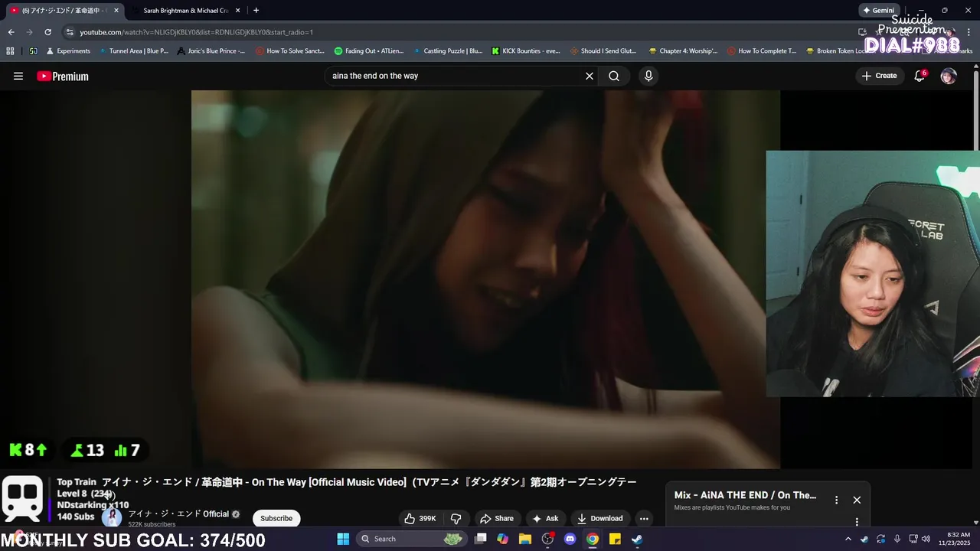The height and width of the screenshot is (551, 980).
Task: Like the video with 399K likes
Action: (x=420, y=518)
